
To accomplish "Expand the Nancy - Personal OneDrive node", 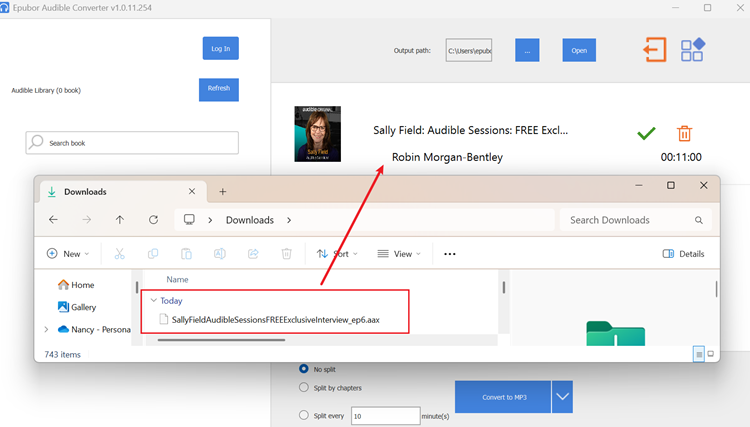I will point(46,329).
